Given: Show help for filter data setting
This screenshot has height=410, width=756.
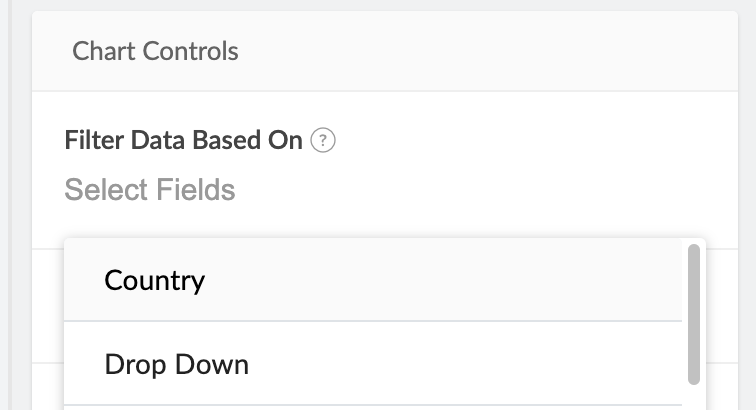Looking at the screenshot, I should tap(323, 141).
